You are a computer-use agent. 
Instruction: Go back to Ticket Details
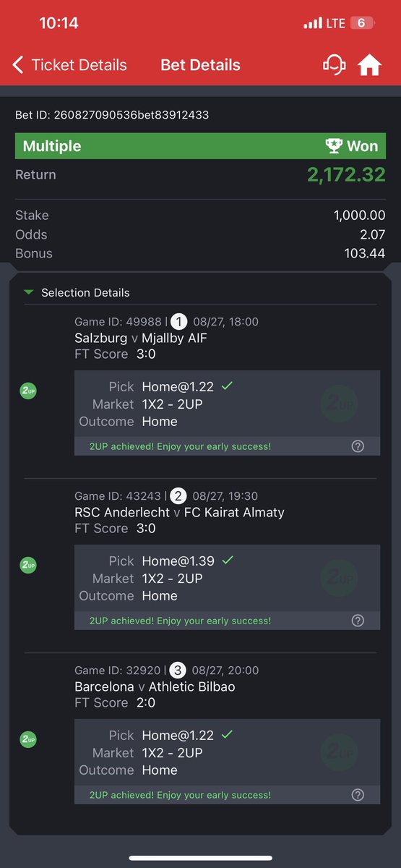(69, 65)
